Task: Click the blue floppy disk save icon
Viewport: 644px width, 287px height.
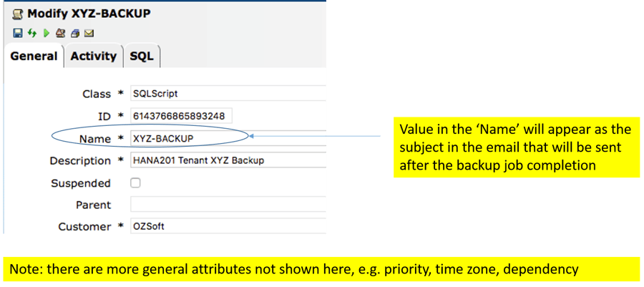Action: (x=18, y=33)
